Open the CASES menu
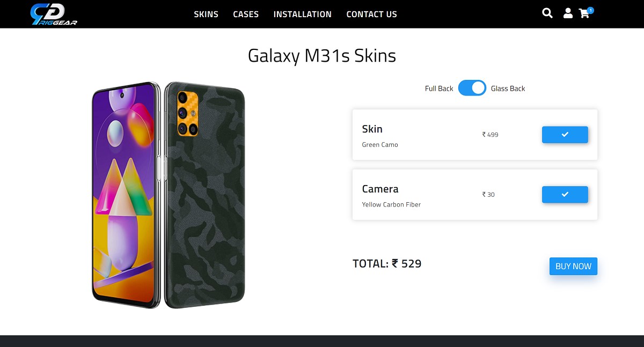The width and height of the screenshot is (644, 347). [245, 14]
